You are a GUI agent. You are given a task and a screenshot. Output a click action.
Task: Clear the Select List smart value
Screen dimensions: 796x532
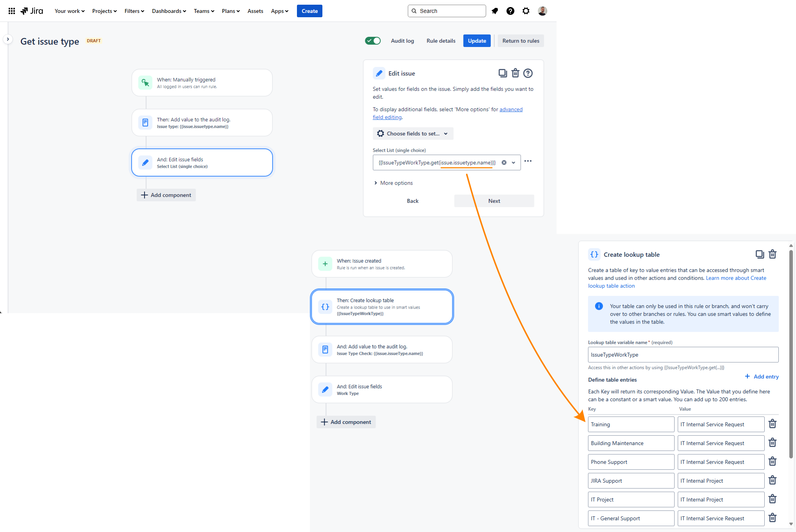pyautogui.click(x=504, y=162)
